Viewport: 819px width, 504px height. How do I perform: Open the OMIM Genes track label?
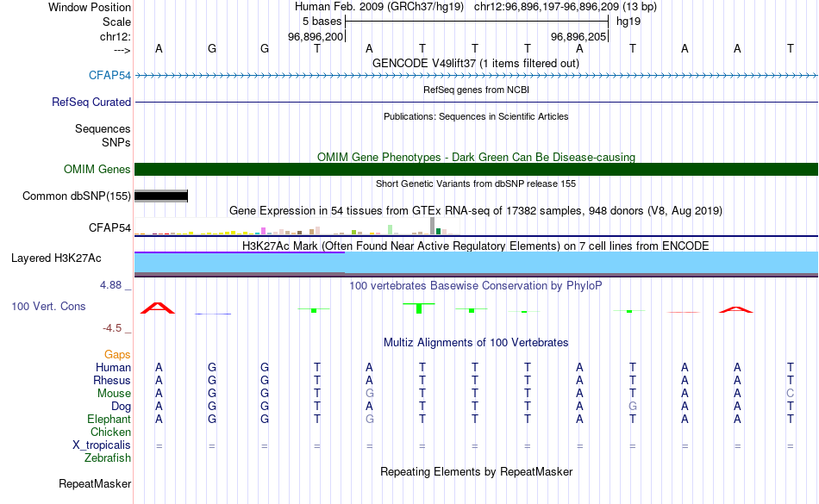point(97,169)
